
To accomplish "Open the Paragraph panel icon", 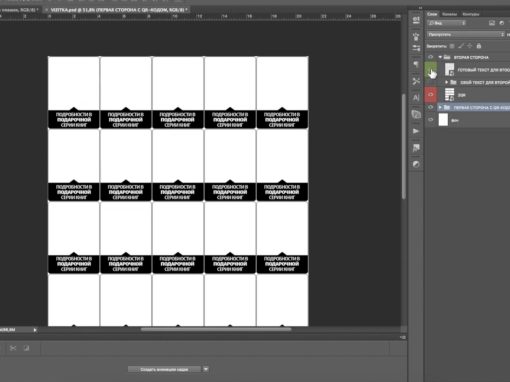I will coord(416,64).
